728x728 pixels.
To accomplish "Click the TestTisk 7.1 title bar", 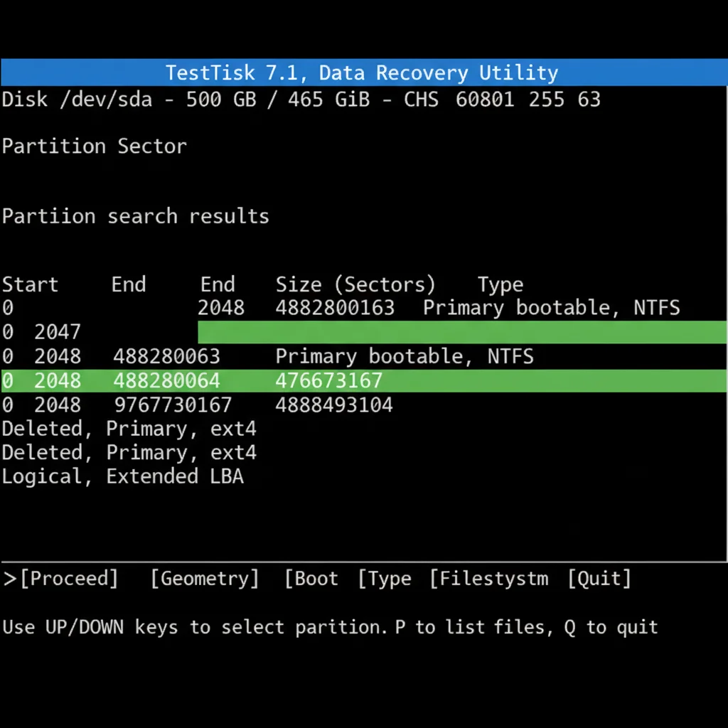I will pyautogui.click(x=364, y=73).
